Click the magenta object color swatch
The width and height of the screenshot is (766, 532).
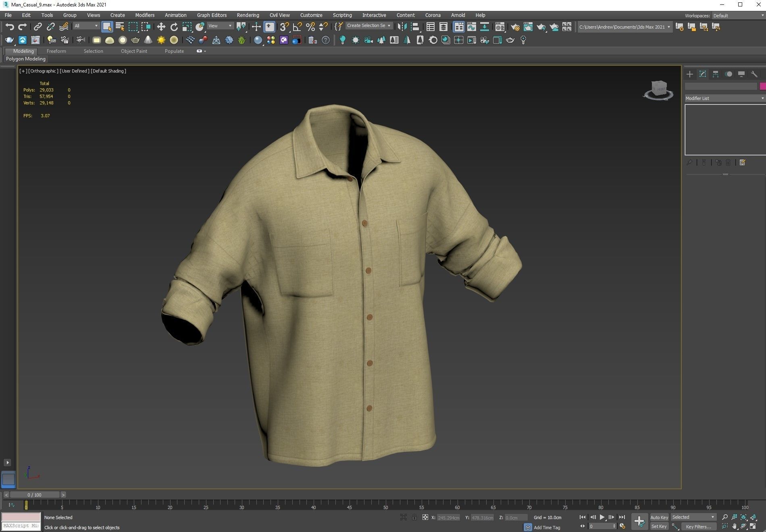pyautogui.click(x=762, y=86)
